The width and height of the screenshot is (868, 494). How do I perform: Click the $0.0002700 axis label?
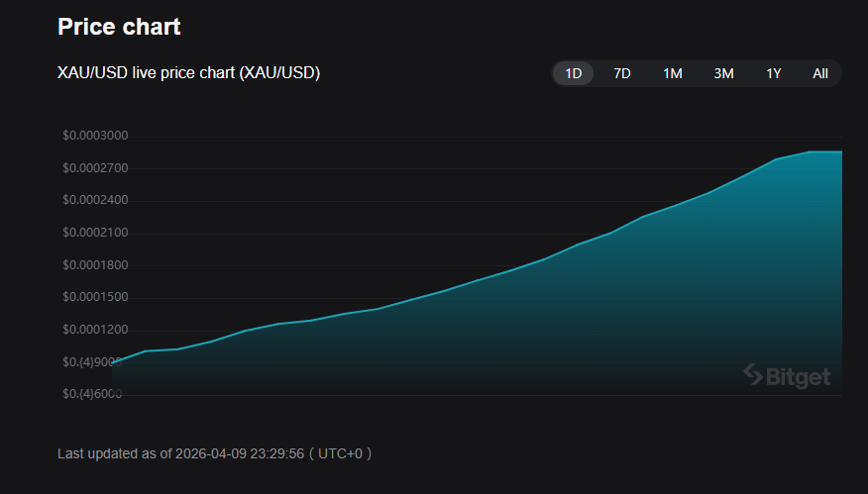[95, 168]
